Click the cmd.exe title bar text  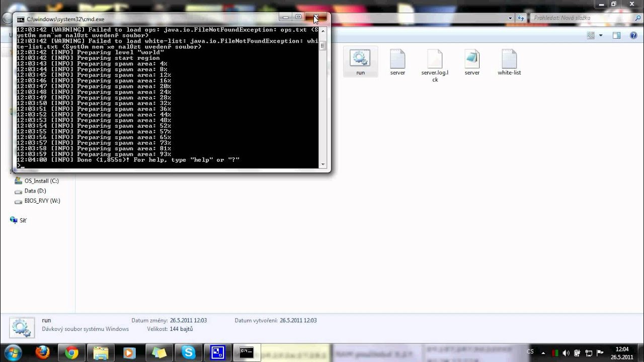tap(66, 19)
